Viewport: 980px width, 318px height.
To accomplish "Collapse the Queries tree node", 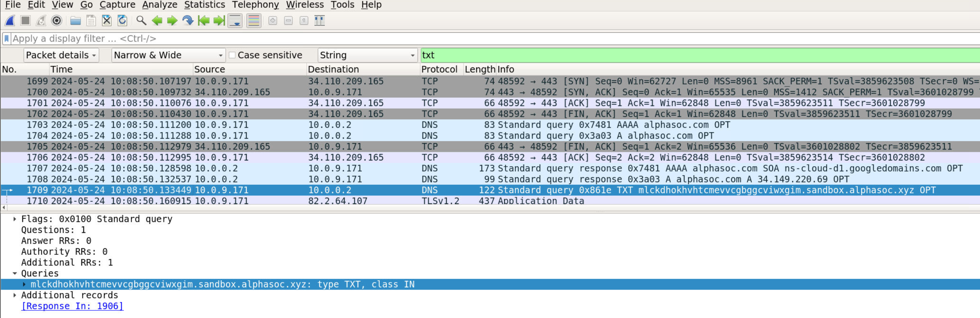I will point(14,273).
